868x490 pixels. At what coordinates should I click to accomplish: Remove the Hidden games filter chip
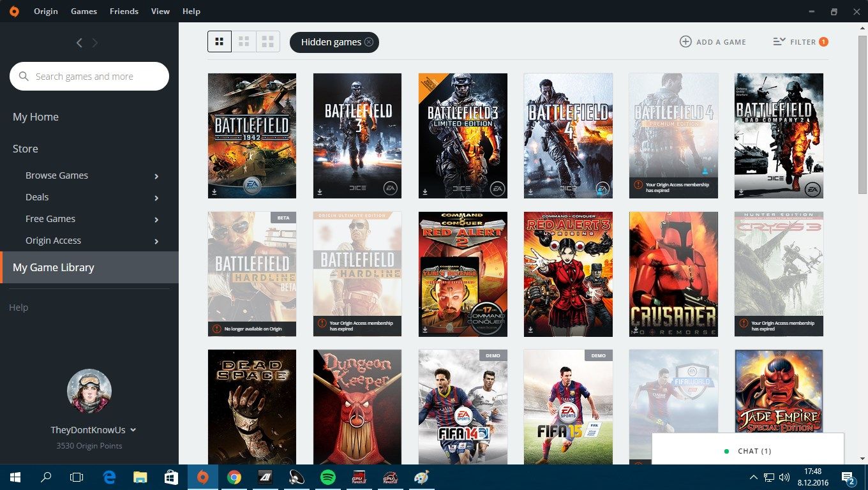pos(369,42)
